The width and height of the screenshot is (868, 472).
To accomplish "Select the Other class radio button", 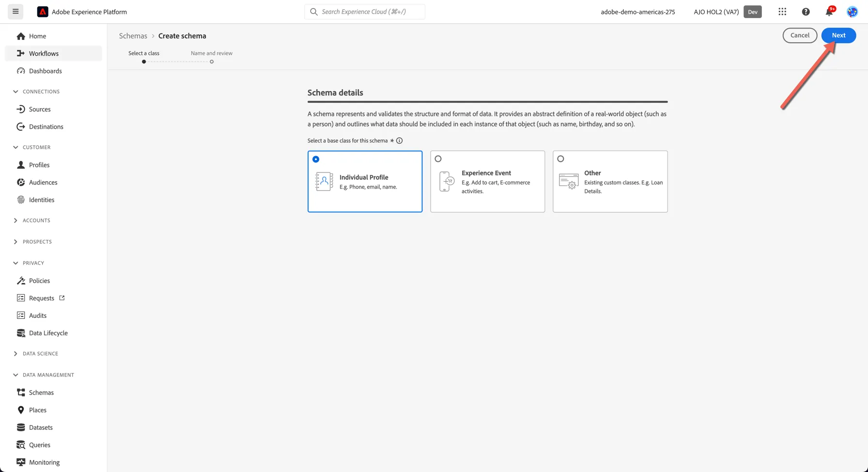I will (x=560, y=158).
